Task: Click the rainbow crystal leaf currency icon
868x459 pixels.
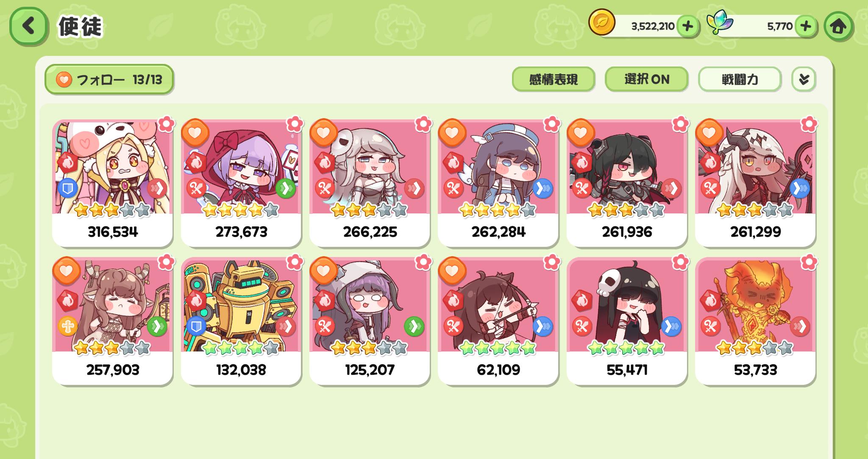Action: (x=719, y=23)
